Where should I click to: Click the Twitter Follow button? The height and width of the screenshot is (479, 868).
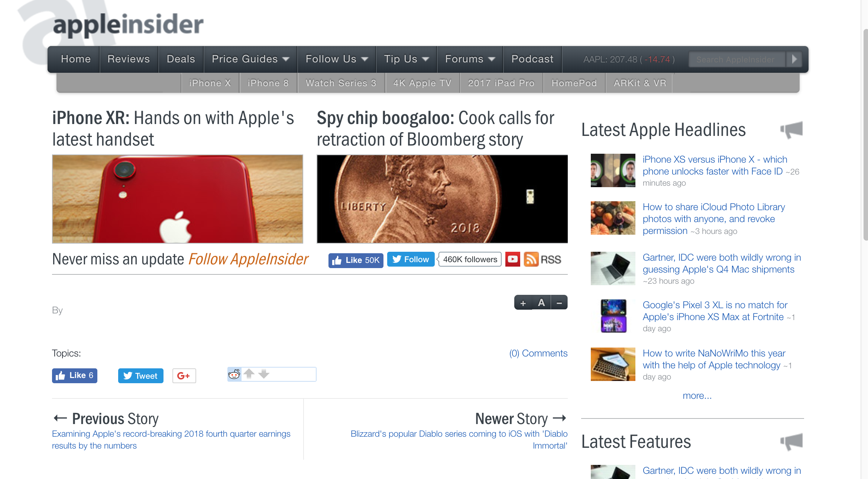pos(411,259)
